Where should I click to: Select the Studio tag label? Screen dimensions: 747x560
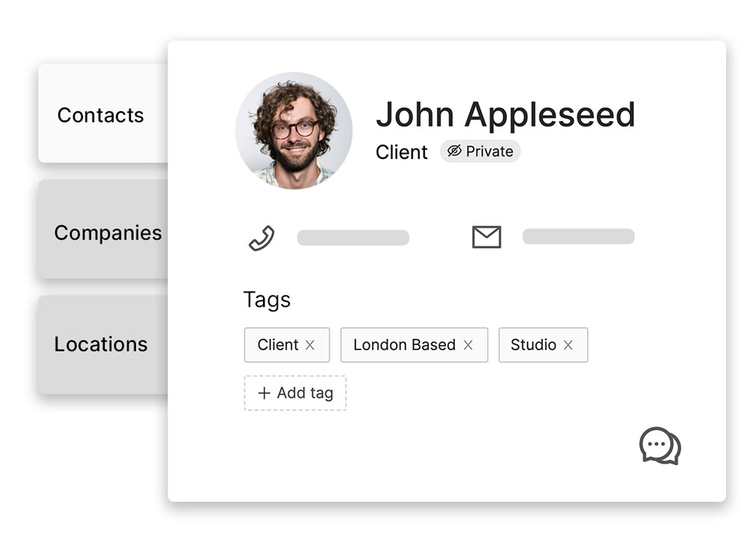533,344
